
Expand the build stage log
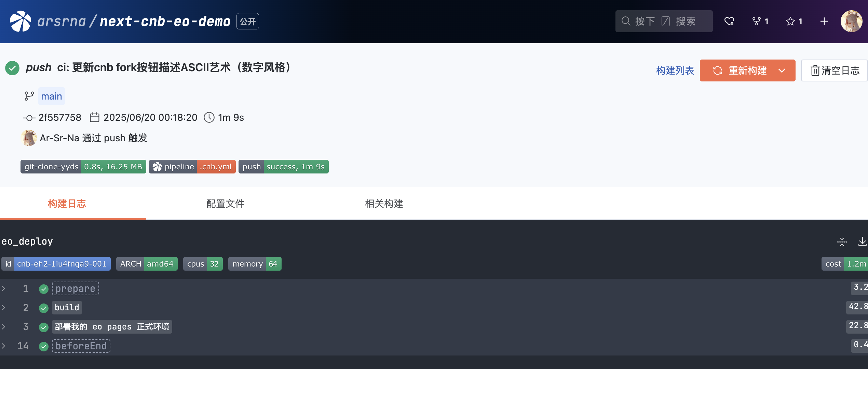coord(67,308)
